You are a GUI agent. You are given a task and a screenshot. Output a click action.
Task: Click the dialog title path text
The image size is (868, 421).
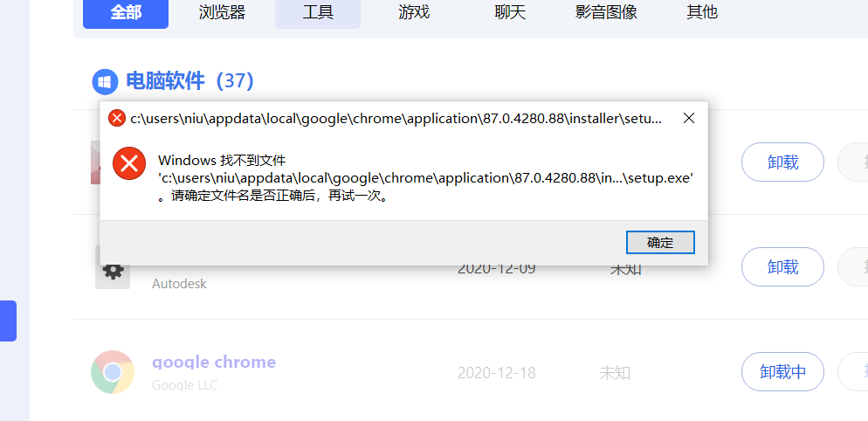(x=396, y=118)
